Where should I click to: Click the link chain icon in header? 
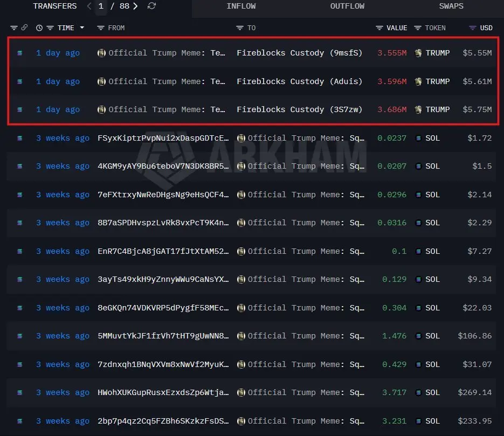click(x=24, y=27)
